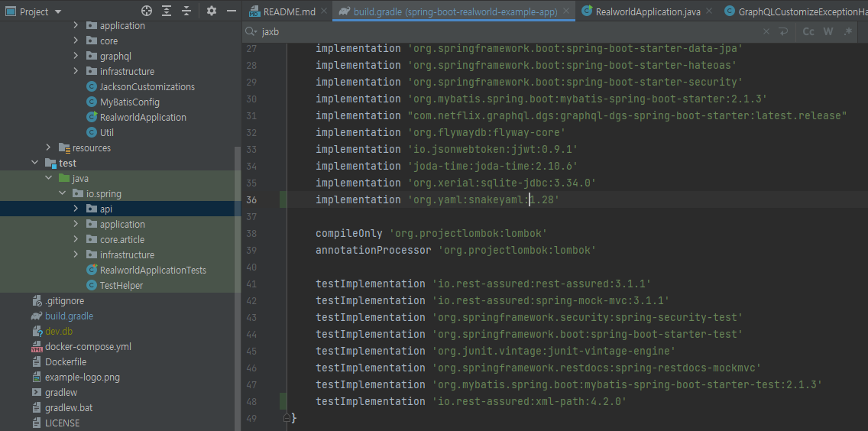Click the snakeyaml dependency line
The height and width of the screenshot is (431, 868).
coord(437,199)
